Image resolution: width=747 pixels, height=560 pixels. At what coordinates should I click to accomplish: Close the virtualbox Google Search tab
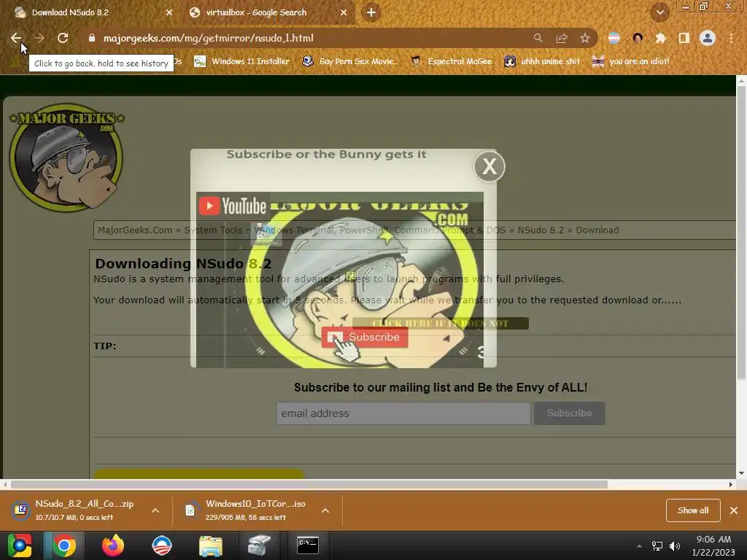344,12
